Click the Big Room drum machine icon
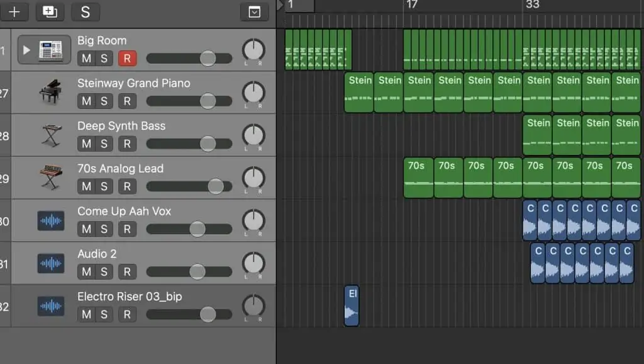 coord(50,50)
